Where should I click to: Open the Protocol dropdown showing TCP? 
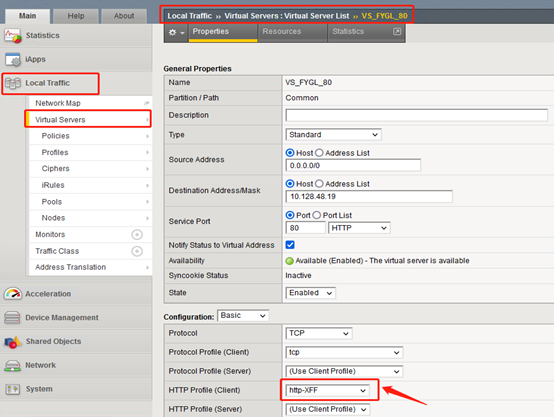pos(319,333)
